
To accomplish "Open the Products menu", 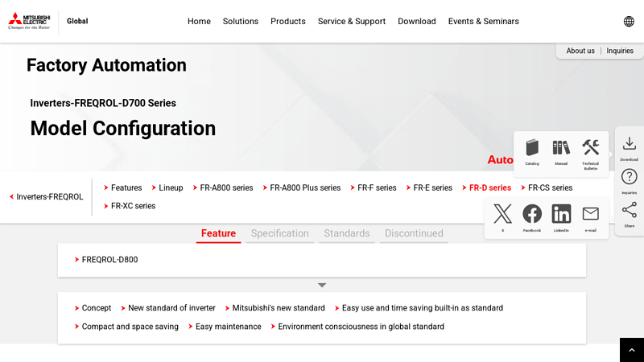I will tap(287, 22).
